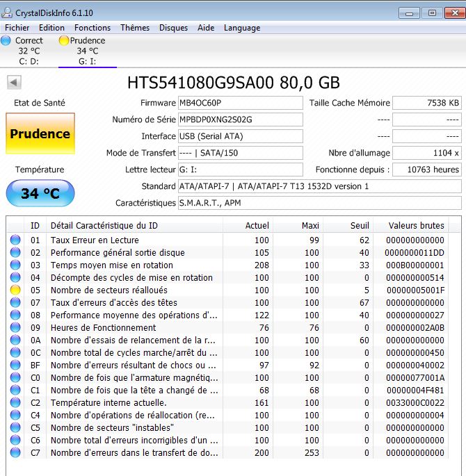The width and height of the screenshot is (466, 476).
Task: Click the Valeurs brutes column header
Action: tap(417, 225)
